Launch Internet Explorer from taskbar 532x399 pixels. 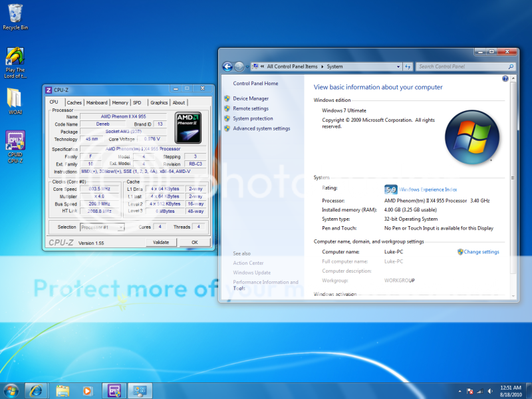36,391
